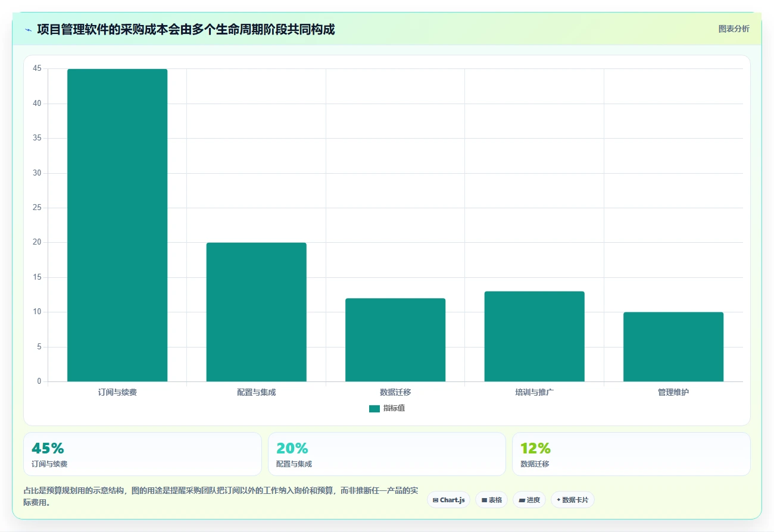Select the 管理维护 bar in the chart
774x532 pixels.
pos(673,347)
